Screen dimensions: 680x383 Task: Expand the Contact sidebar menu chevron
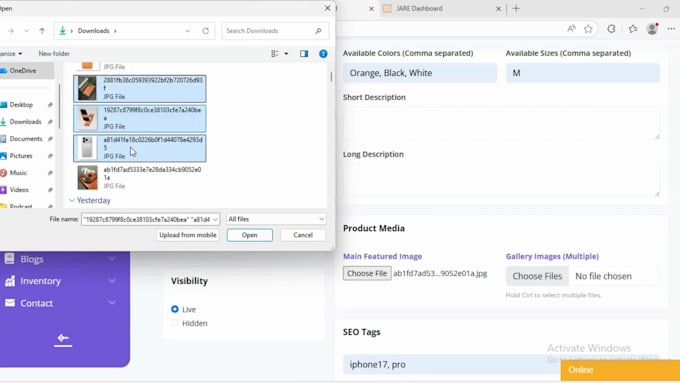[x=112, y=303]
